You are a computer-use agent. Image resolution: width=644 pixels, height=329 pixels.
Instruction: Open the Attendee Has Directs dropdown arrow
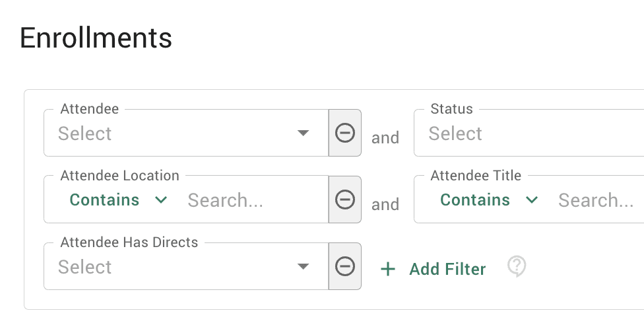point(303,267)
